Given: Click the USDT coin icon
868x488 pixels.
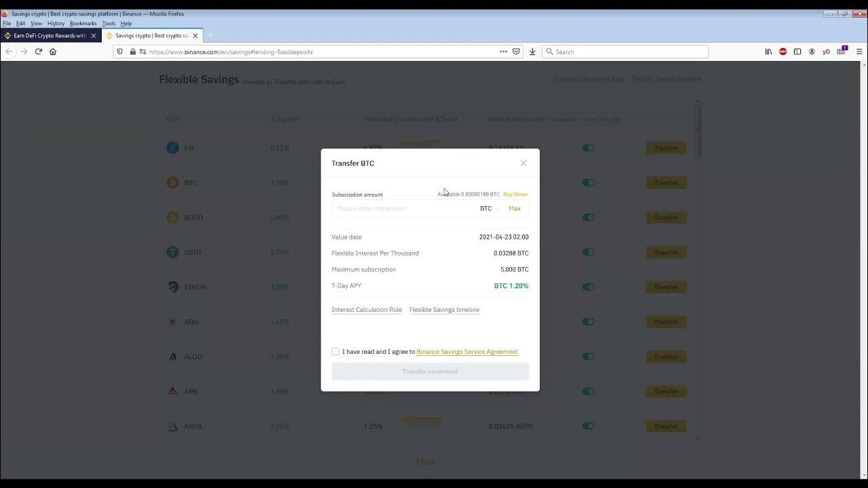Looking at the screenshot, I should (172, 252).
